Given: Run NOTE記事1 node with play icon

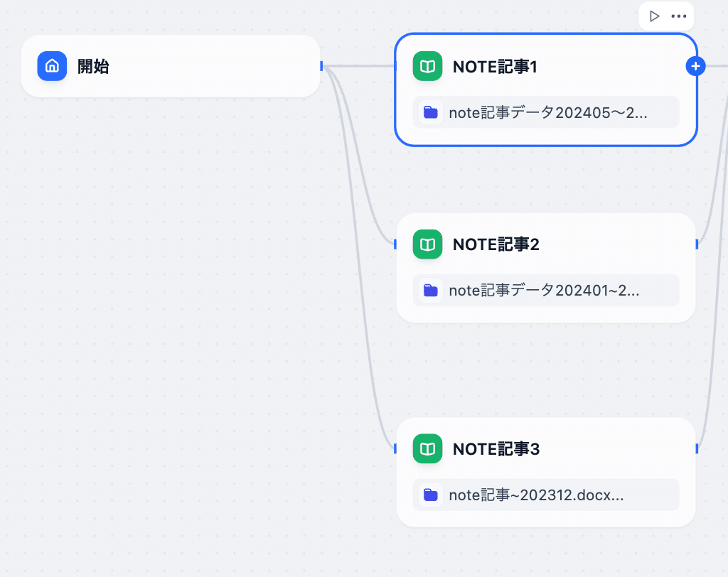Looking at the screenshot, I should click(x=654, y=16).
